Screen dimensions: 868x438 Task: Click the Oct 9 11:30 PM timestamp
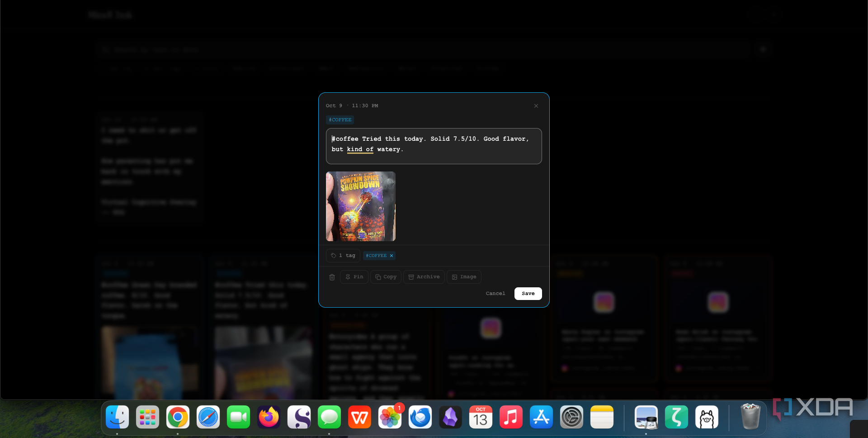click(x=352, y=106)
